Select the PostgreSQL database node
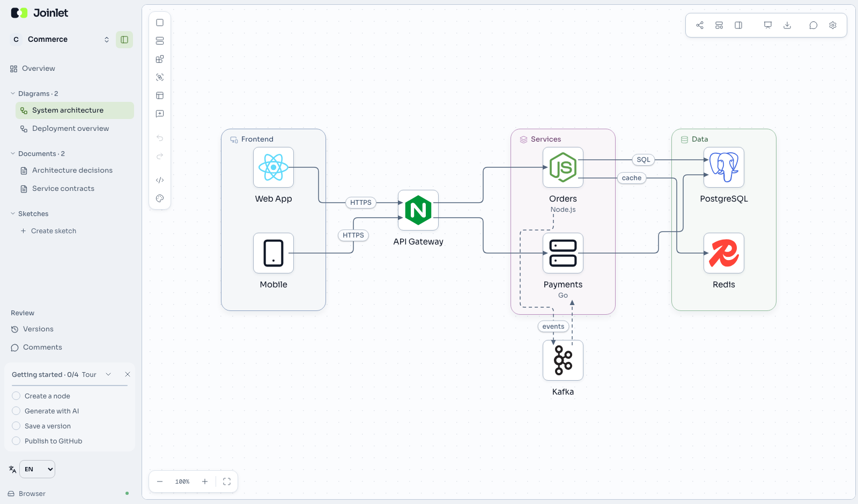Image resolution: width=858 pixels, height=504 pixels. pos(724,167)
